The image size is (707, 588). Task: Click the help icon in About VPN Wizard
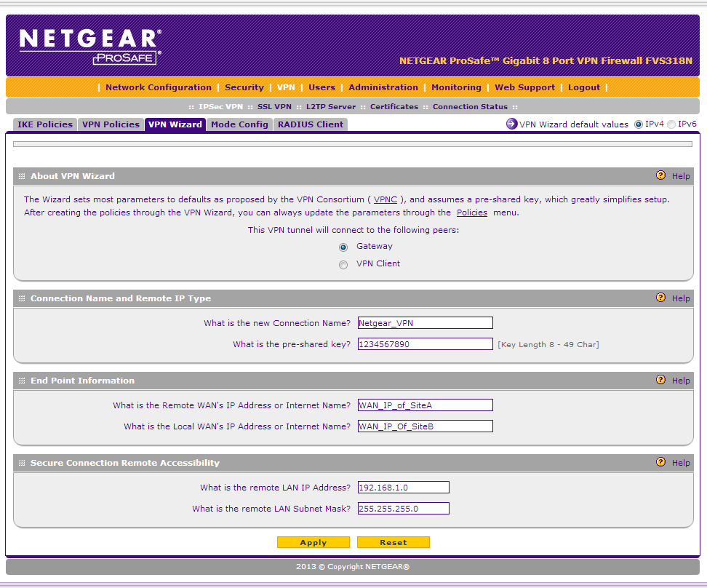660,175
